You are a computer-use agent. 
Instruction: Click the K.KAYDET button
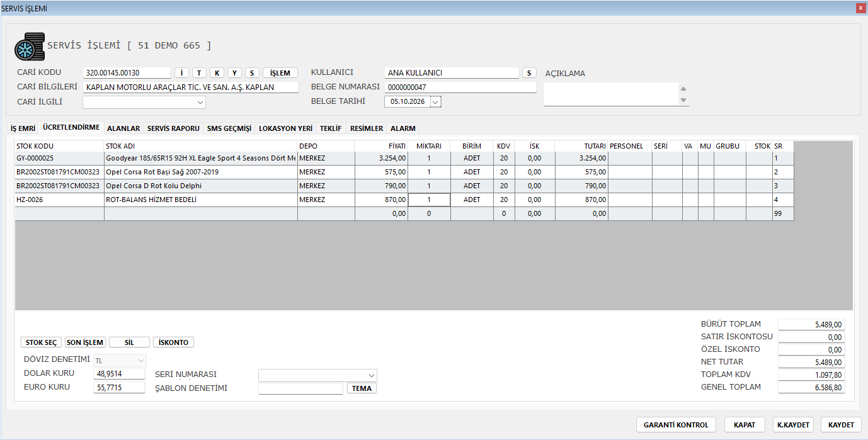pos(793,425)
